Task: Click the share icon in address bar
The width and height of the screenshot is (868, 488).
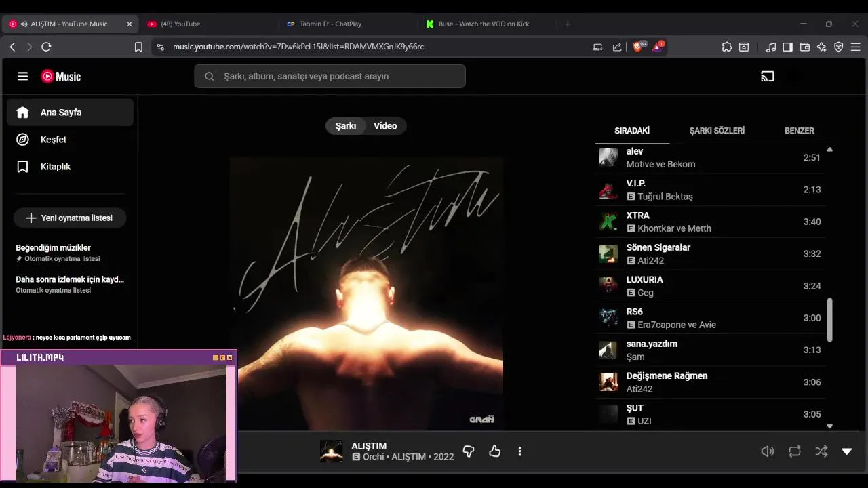Action: pos(617,47)
